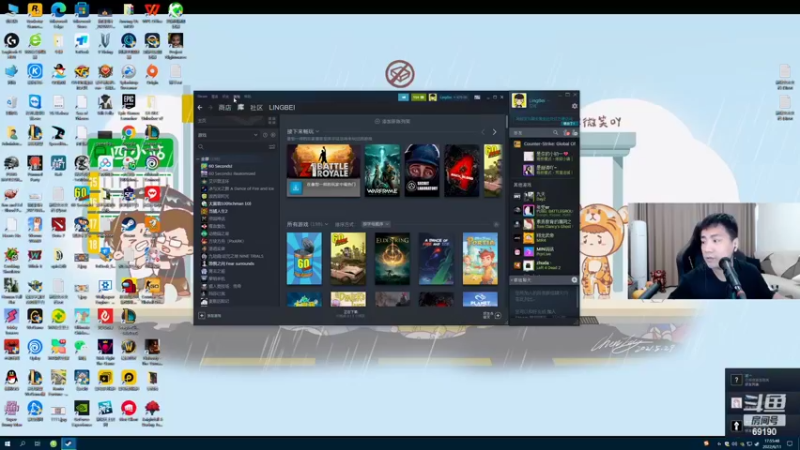Image resolution: width=800 pixels, height=450 pixels.
Task: Toggle grid view icon beside library home
Action: pos(272,121)
